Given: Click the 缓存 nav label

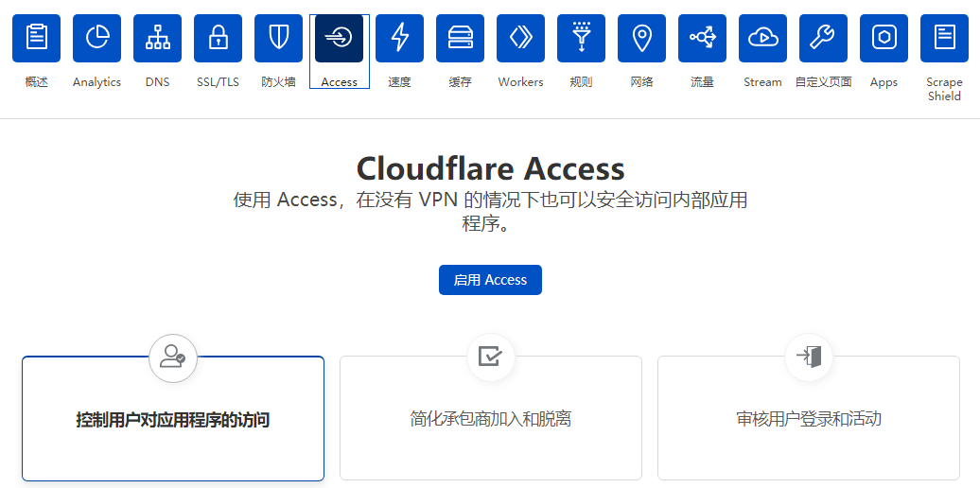Looking at the screenshot, I should pos(460,82).
